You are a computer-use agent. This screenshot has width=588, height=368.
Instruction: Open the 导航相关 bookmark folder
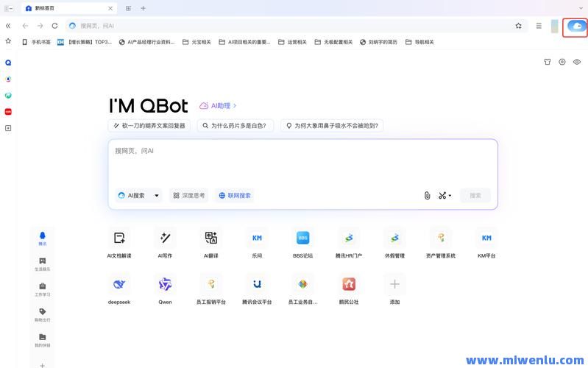[419, 42]
